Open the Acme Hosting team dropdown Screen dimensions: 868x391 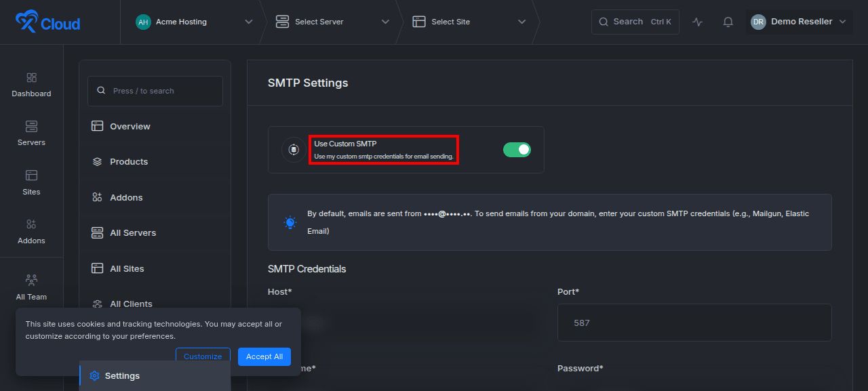tap(193, 22)
